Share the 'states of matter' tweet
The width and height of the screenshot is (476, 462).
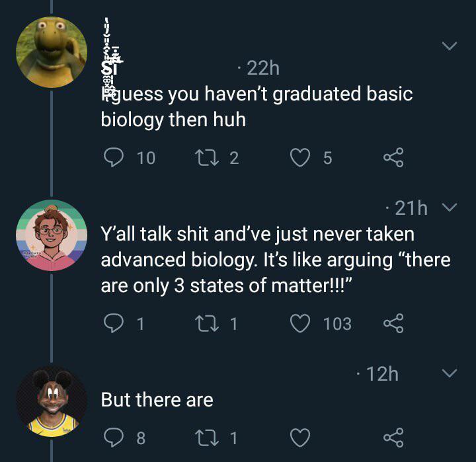pos(393,323)
